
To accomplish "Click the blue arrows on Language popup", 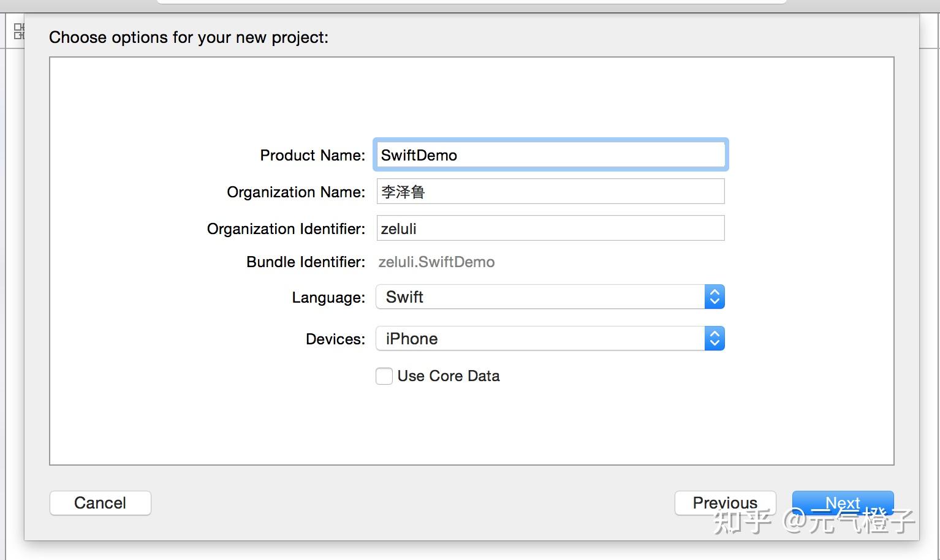I will [x=714, y=297].
